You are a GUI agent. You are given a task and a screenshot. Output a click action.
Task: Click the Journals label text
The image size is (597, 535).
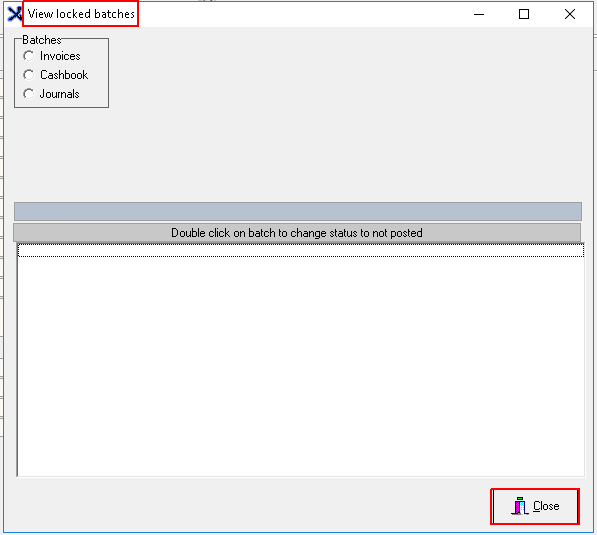60,94
